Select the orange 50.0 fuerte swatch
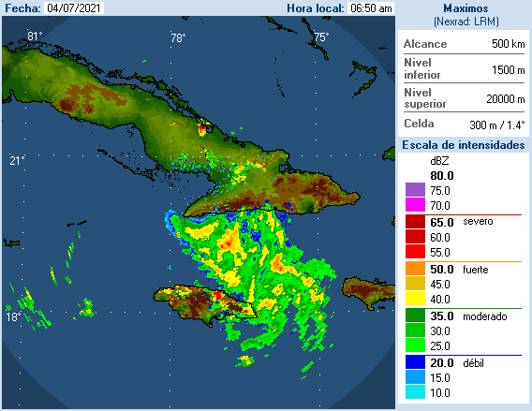This screenshot has width=532, height=411. [x=415, y=269]
